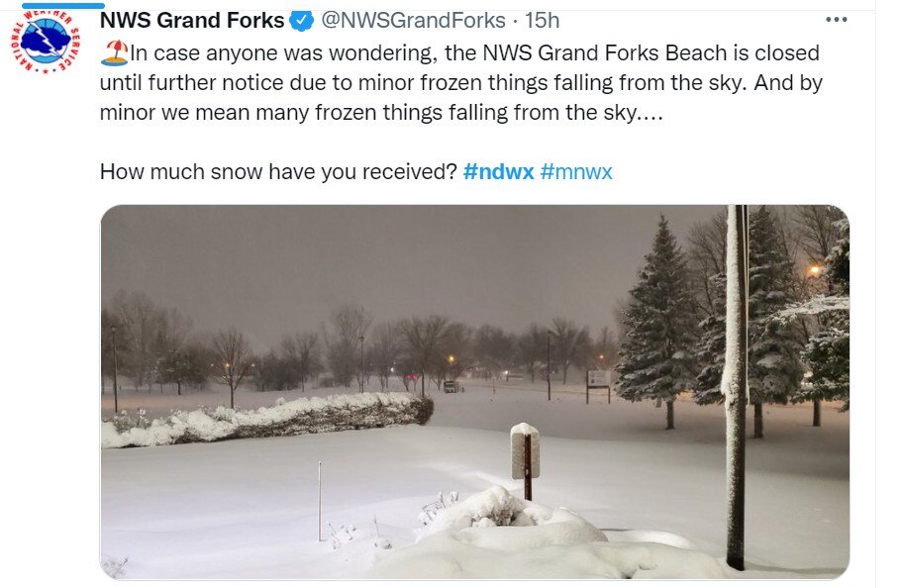Visit the @NWSGrandForks handle link
This screenshot has width=902, height=588.
(x=413, y=21)
